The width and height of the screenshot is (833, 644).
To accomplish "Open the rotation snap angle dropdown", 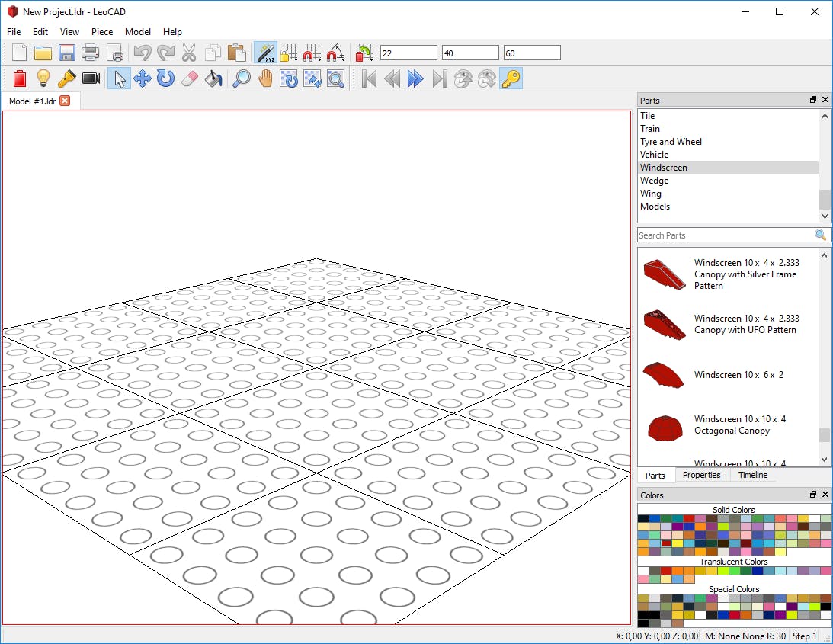I will coord(336,53).
